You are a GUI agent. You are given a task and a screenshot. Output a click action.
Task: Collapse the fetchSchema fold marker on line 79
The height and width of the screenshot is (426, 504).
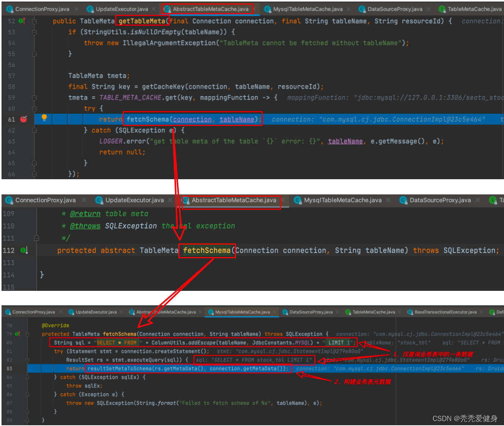(27, 334)
